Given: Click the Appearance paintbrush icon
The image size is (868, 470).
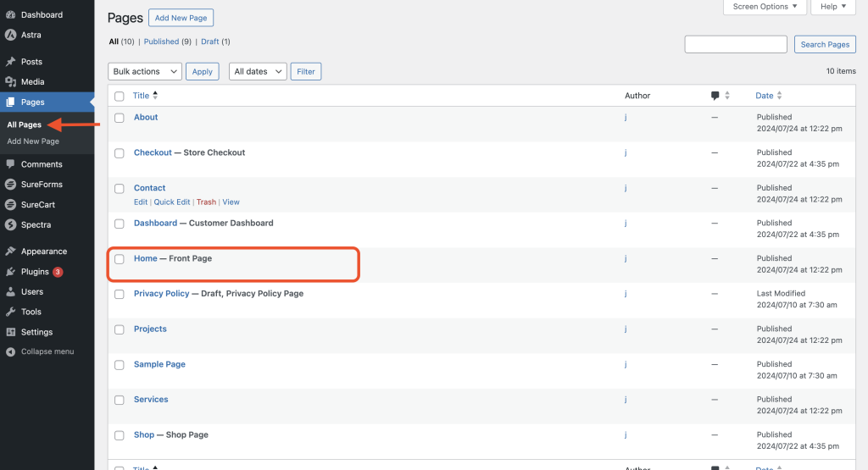Looking at the screenshot, I should click(x=10, y=252).
